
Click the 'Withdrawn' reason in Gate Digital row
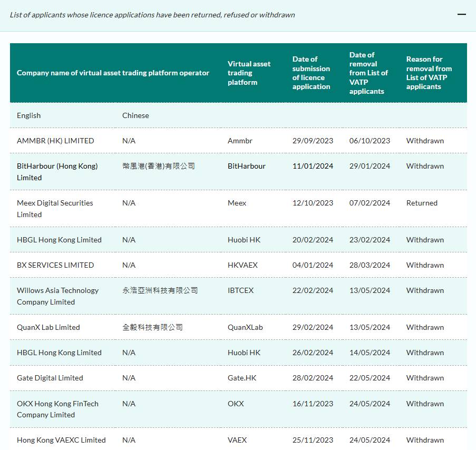click(x=425, y=378)
